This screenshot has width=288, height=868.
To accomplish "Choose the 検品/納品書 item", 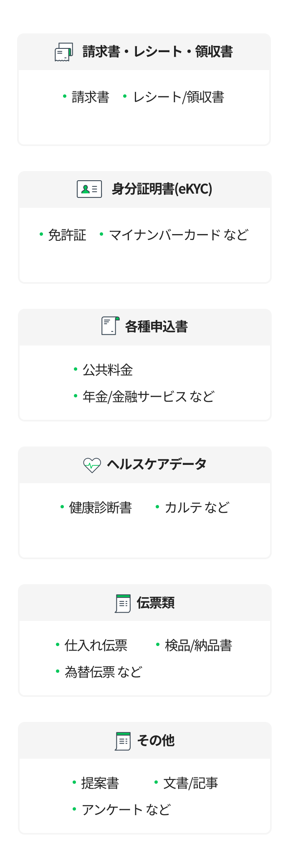I will [x=198, y=645].
